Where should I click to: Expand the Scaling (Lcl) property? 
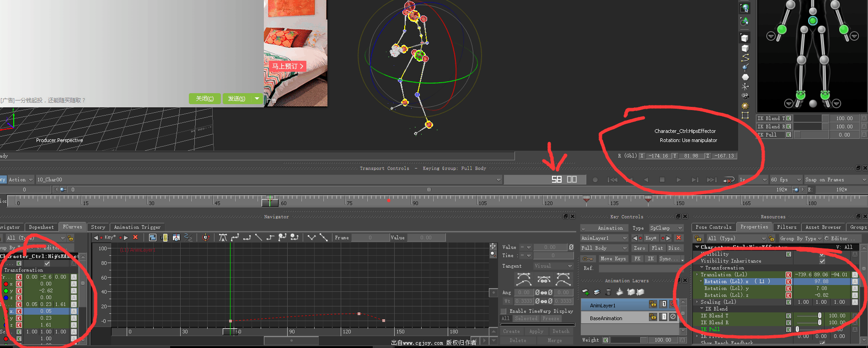tap(697, 302)
